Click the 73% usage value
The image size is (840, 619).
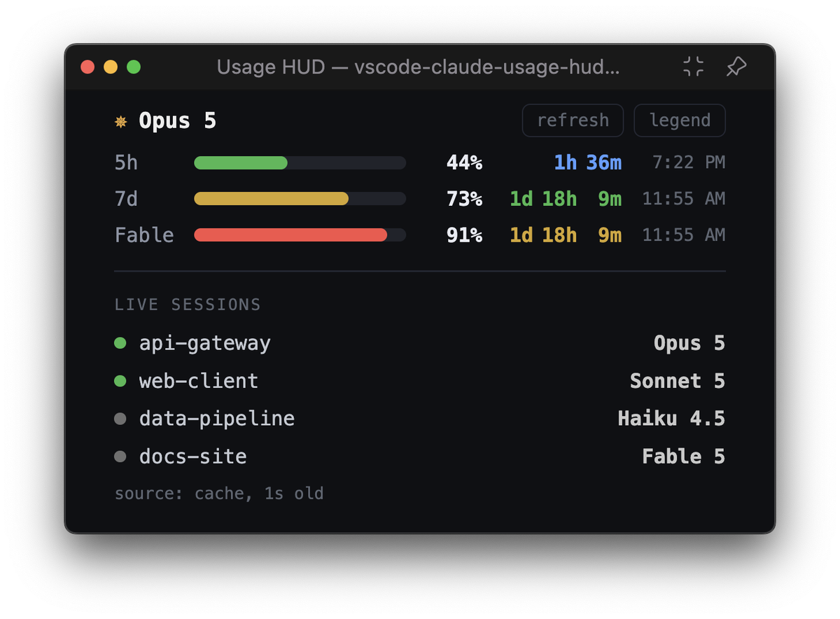pyautogui.click(x=465, y=199)
